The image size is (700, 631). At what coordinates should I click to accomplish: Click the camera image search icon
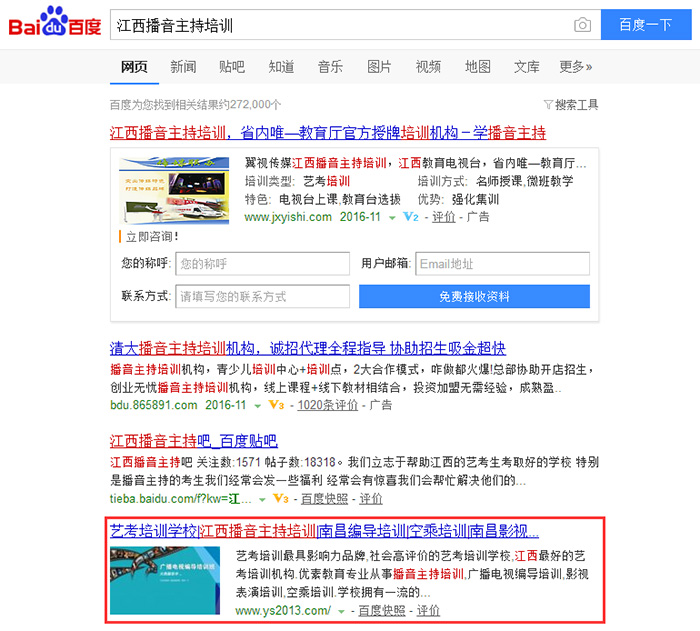tap(582, 25)
